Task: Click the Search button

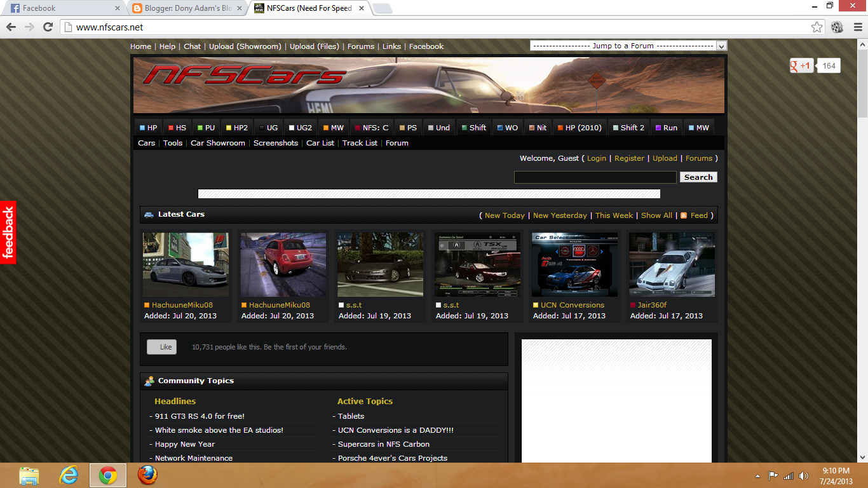Action: click(698, 177)
